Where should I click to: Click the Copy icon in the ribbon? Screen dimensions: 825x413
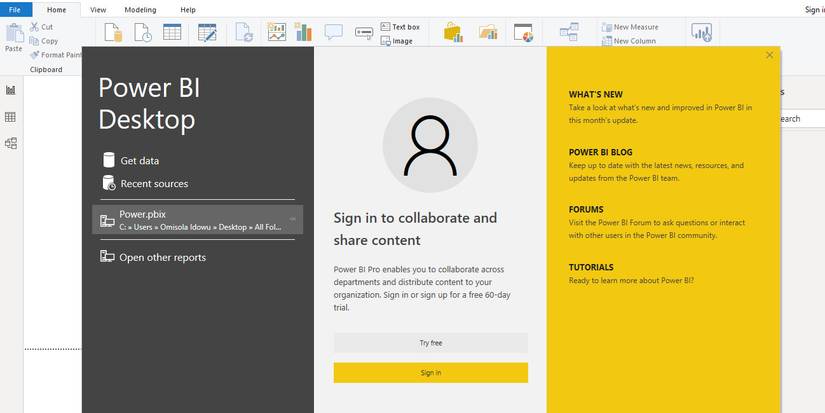(x=34, y=41)
